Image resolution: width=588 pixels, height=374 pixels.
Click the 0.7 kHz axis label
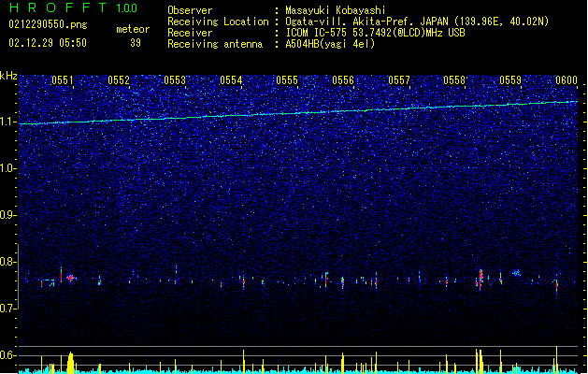(8, 309)
